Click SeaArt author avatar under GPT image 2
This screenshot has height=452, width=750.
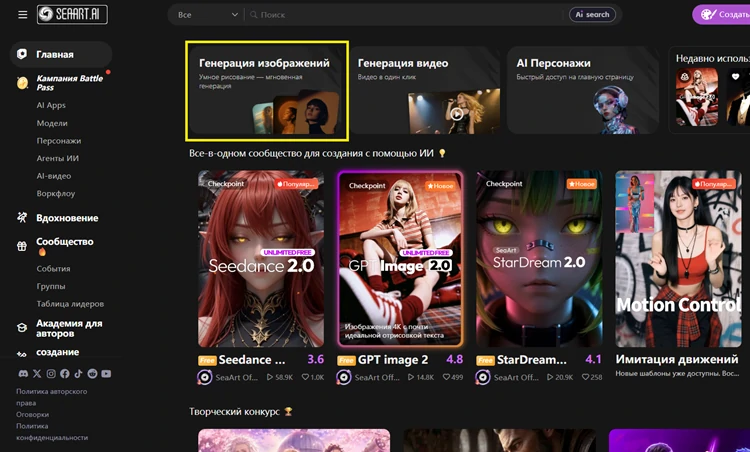344,377
